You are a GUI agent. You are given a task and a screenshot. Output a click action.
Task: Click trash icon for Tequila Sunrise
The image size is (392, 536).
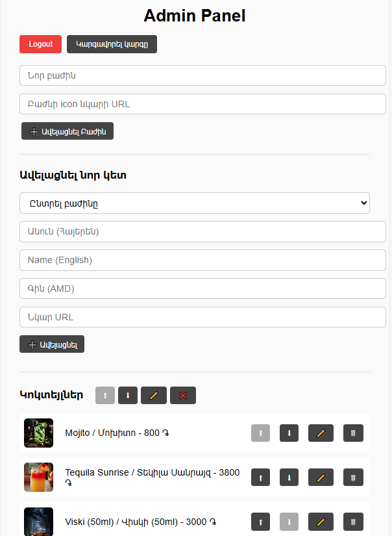[353, 478]
